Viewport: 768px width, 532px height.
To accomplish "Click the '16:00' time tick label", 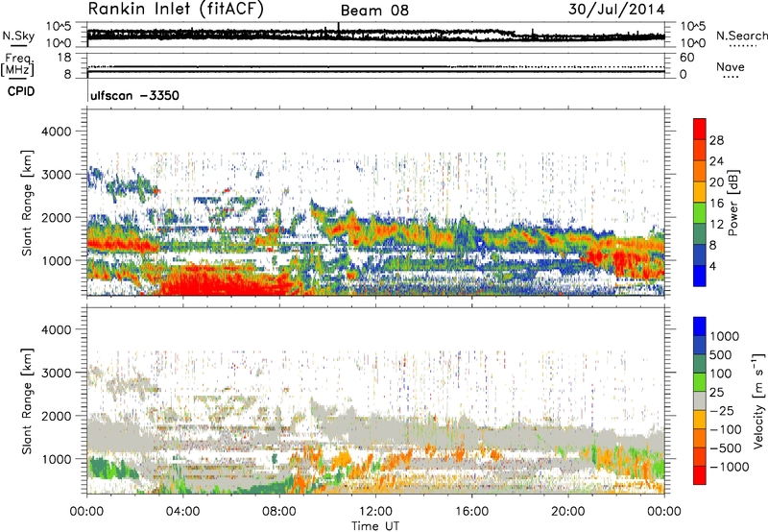I will [x=471, y=512].
